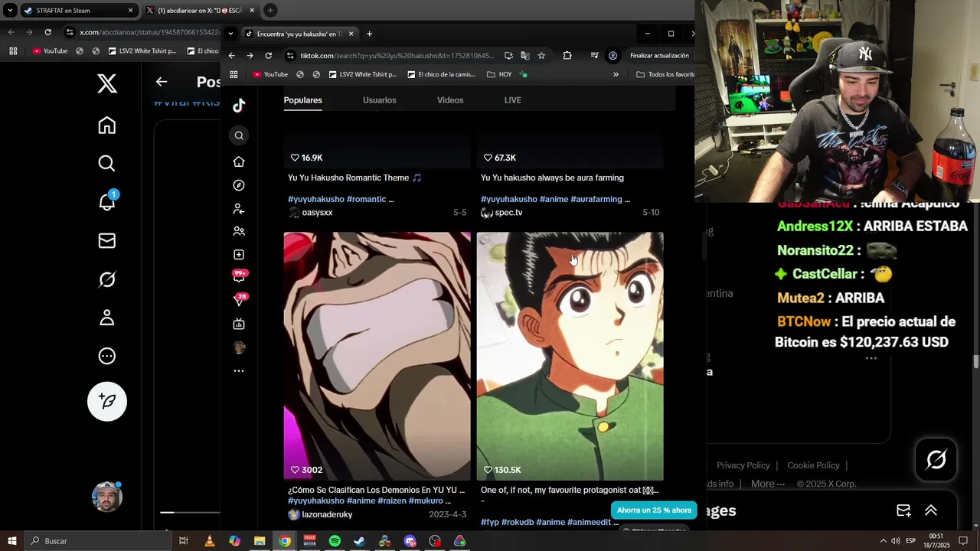The image size is (980, 551).
Task: Click translate page icon in address bar
Action: pyautogui.click(x=524, y=56)
